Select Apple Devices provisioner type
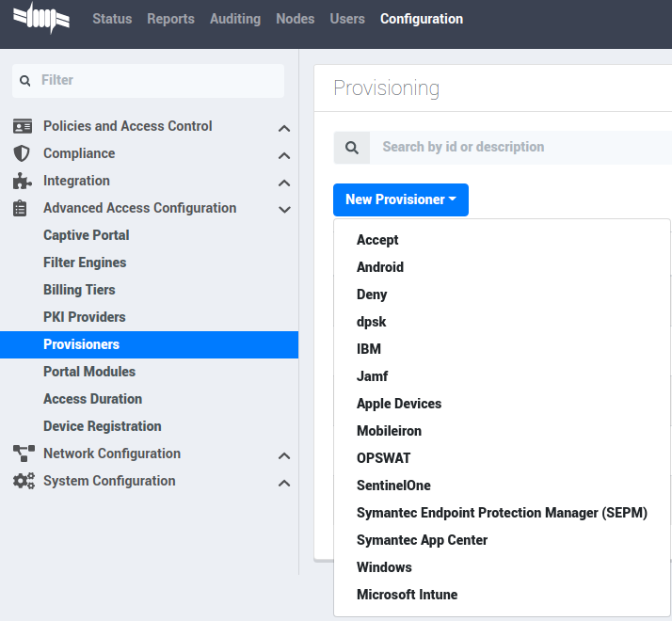Viewport: 672px width, 621px height. [399, 404]
